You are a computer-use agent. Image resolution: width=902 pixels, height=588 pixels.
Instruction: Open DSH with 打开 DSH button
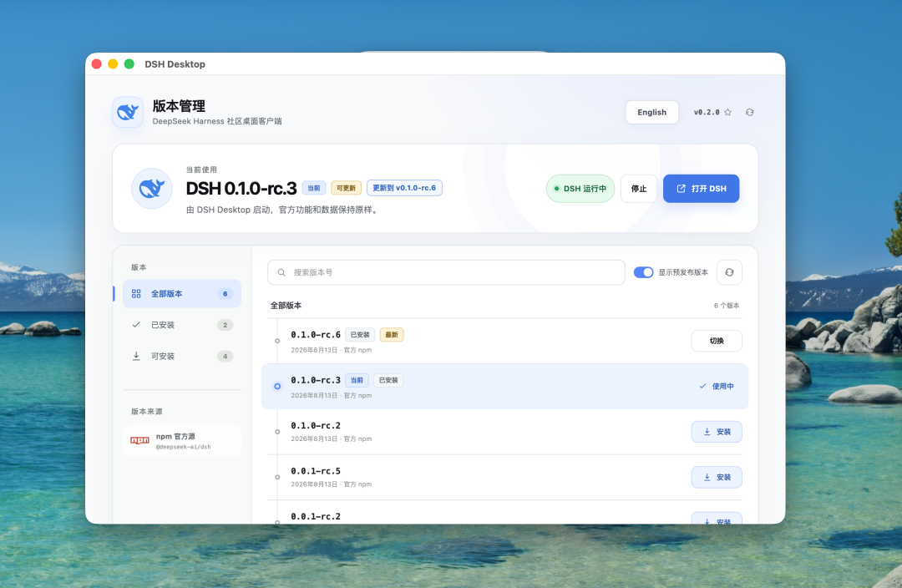[701, 188]
